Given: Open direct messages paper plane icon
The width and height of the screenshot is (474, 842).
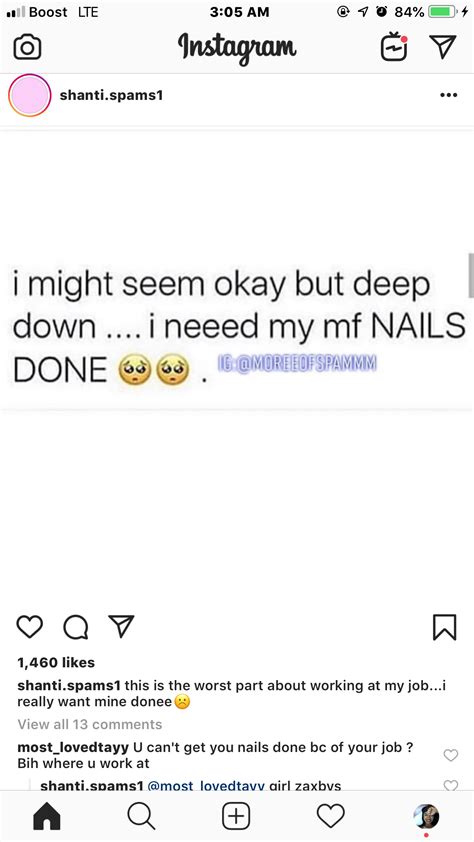Looking at the screenshot, I should click(x=443, y=47).
